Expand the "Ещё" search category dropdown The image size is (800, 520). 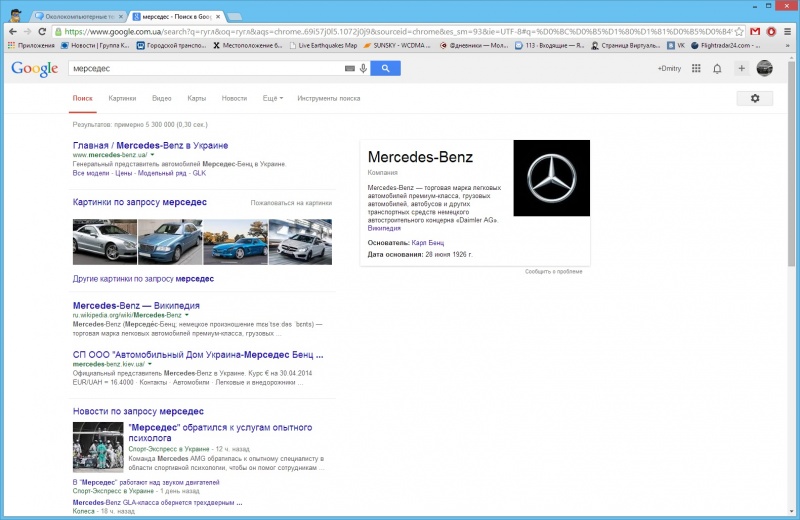tap(272, 98)
